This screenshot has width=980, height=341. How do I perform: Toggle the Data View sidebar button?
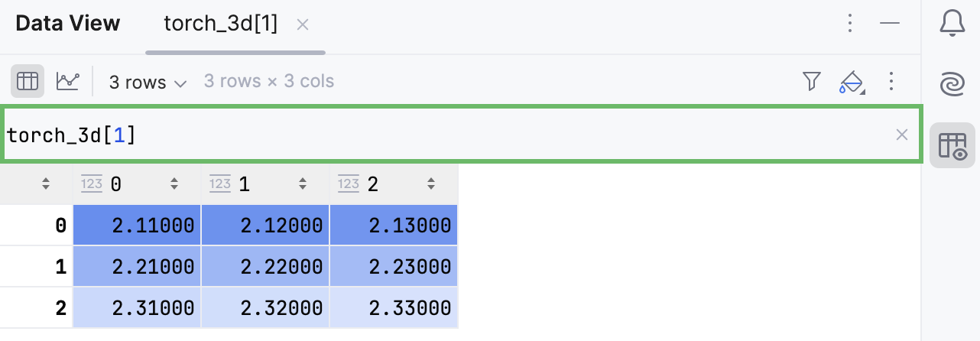[952, 145]
